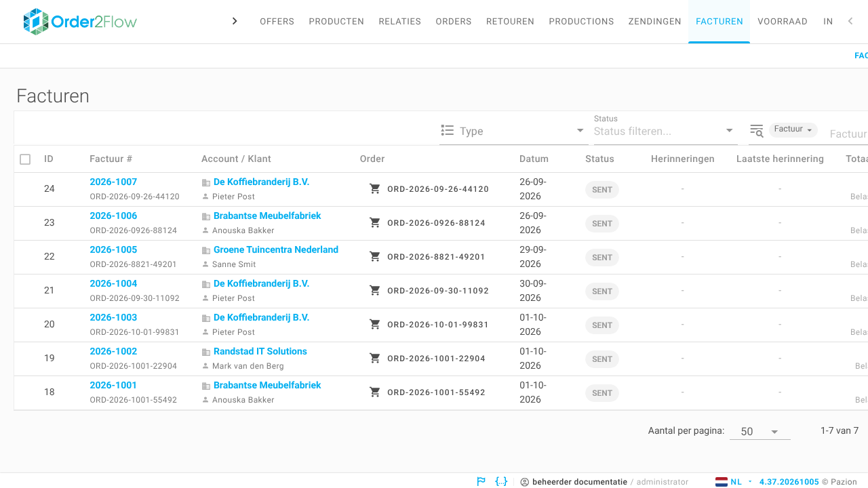868x488 pixels.
Task: Click the ID cell 22
Action: [50, 256]
